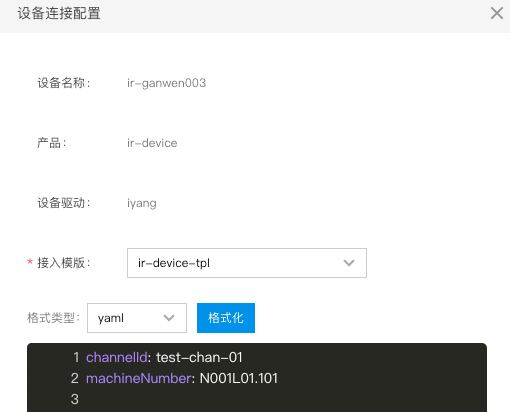
Task: Click line number 2 in editor gutter
Action: coord(75,378)
